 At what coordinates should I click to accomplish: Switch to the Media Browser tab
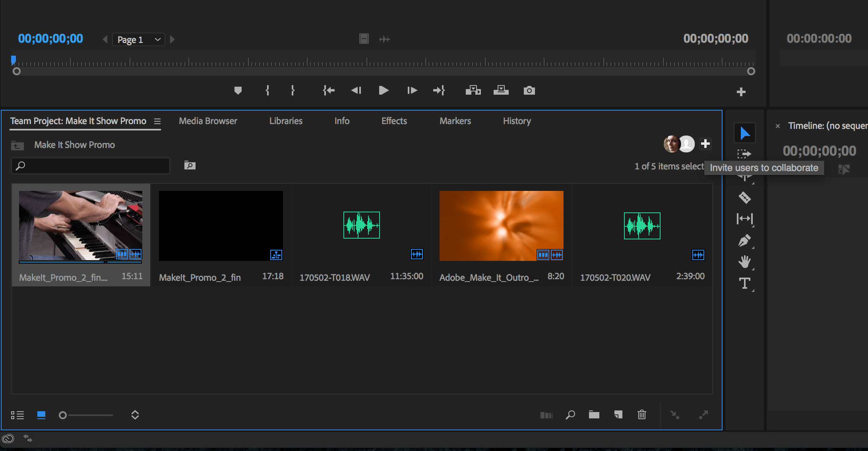point(207,121)
